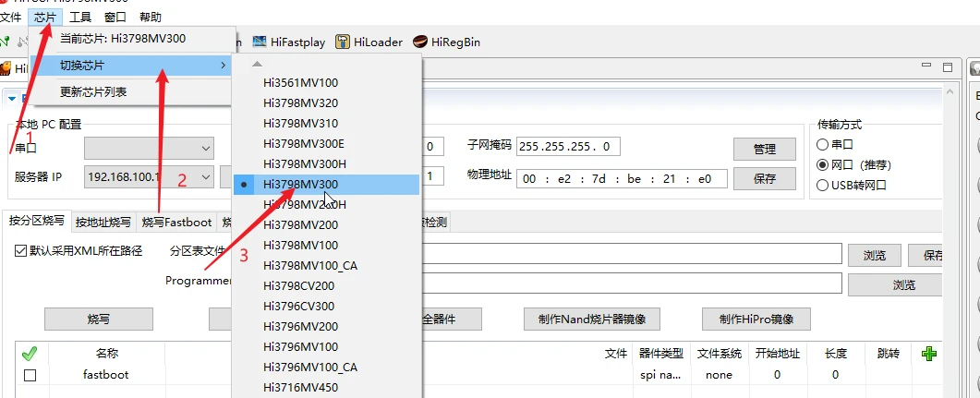
Task: Expand the 切换芯片 submenu arrow
Action: (224, 65)
